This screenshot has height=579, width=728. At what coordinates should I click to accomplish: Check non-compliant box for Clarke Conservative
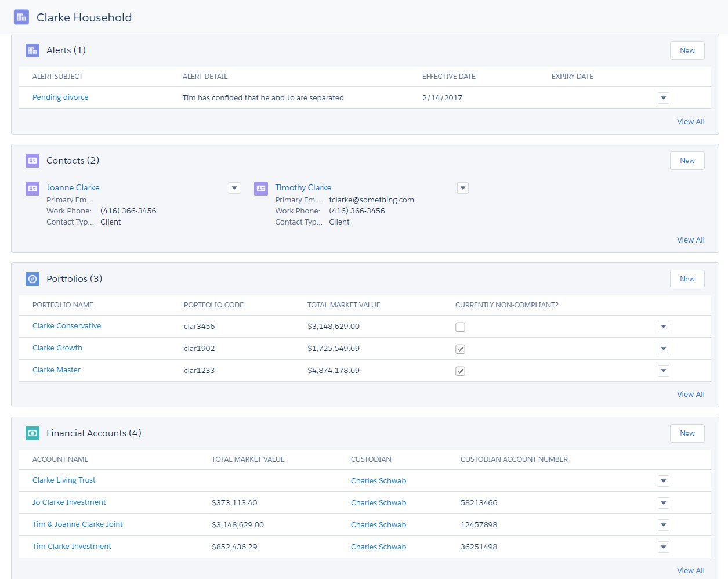click(x=460, y=327)
